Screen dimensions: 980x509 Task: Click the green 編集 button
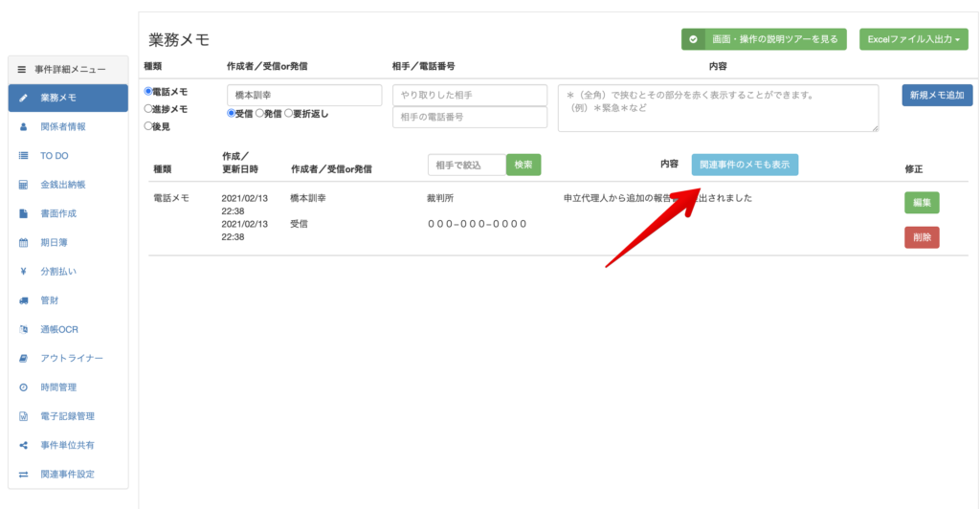922,203
